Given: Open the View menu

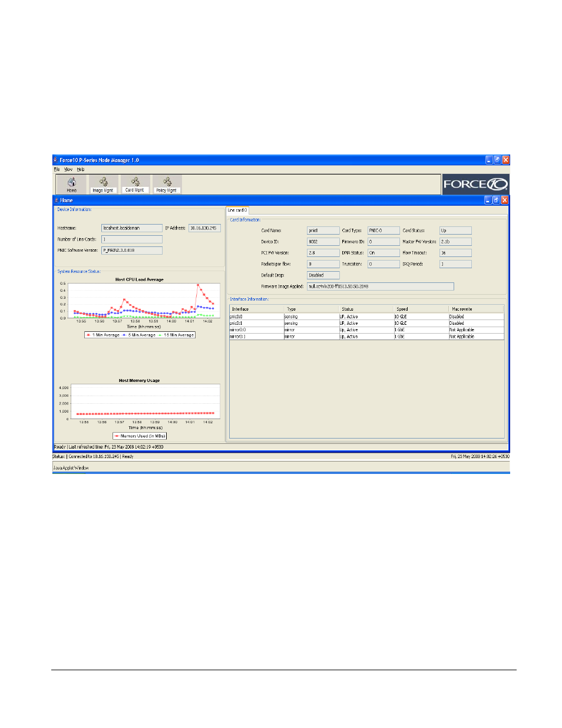Looking at the screenshot, I should click(68, 169).
